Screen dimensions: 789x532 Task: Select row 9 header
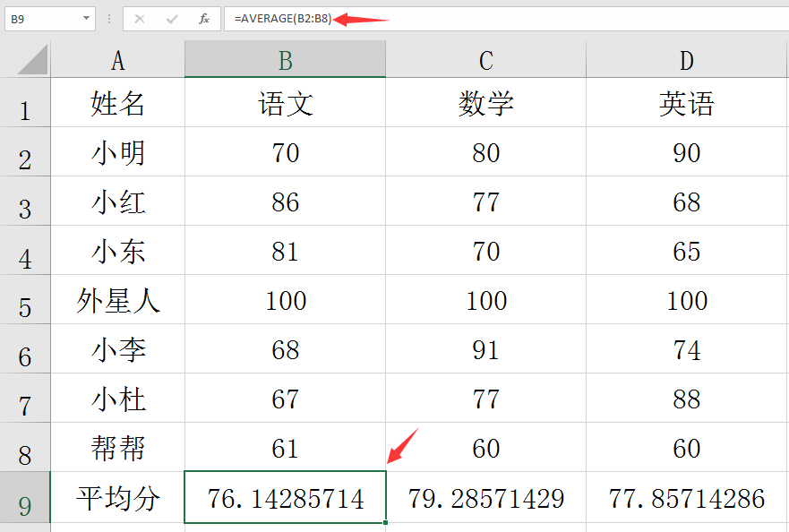click(x=25, y=497)
